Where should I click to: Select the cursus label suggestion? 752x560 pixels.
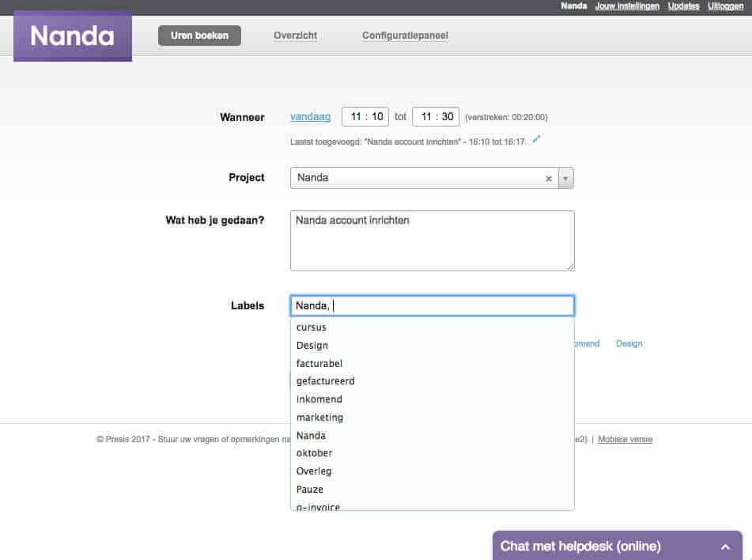coord(312,327)
